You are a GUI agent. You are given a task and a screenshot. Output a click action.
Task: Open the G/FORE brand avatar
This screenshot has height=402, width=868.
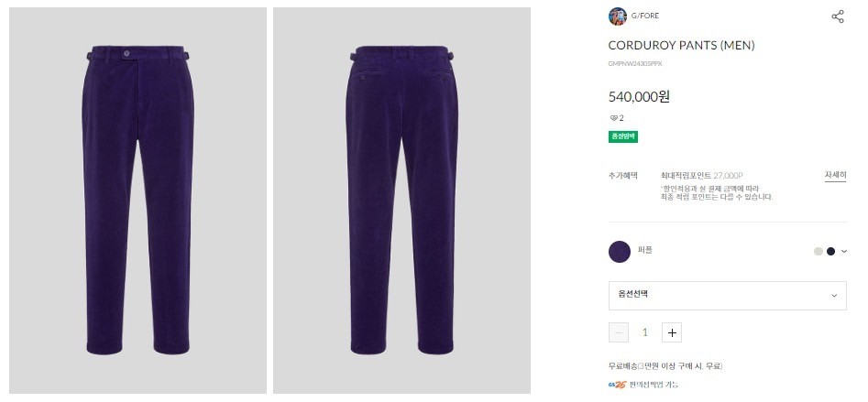point(617,16)
